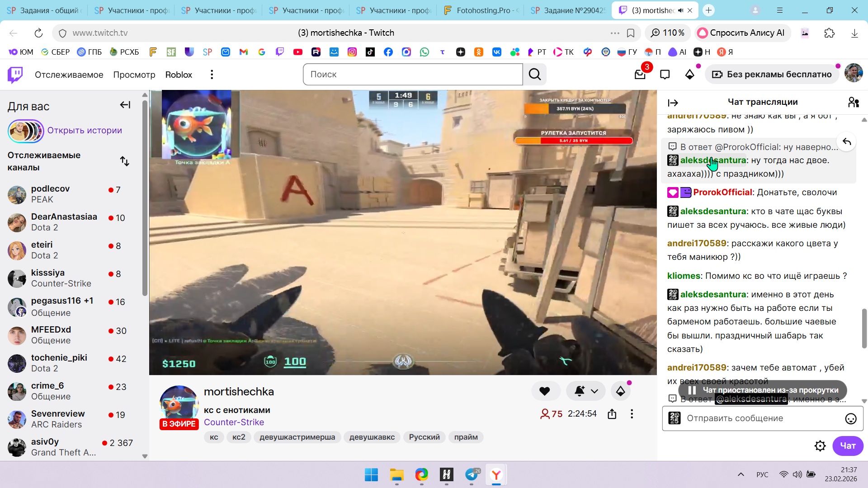Open three-dot menu in top navigation
Image resolution: width=868 pixels, height=488 pixels.
click(x=212, y=75)
